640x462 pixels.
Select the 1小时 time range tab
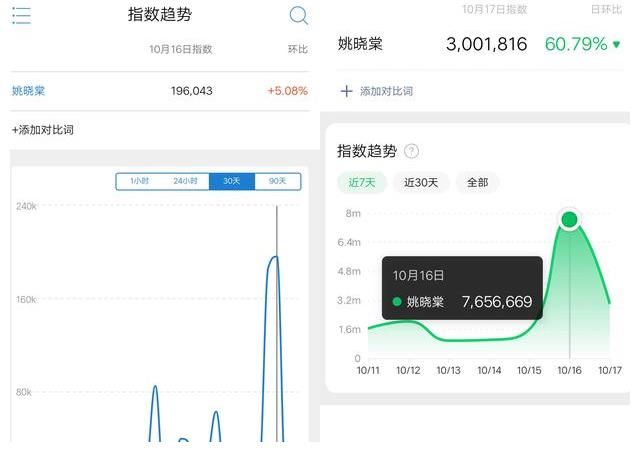tap(140, 181)
